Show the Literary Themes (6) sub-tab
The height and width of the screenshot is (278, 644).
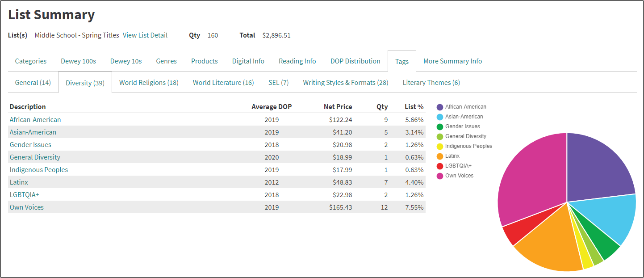tap(431, 83)
